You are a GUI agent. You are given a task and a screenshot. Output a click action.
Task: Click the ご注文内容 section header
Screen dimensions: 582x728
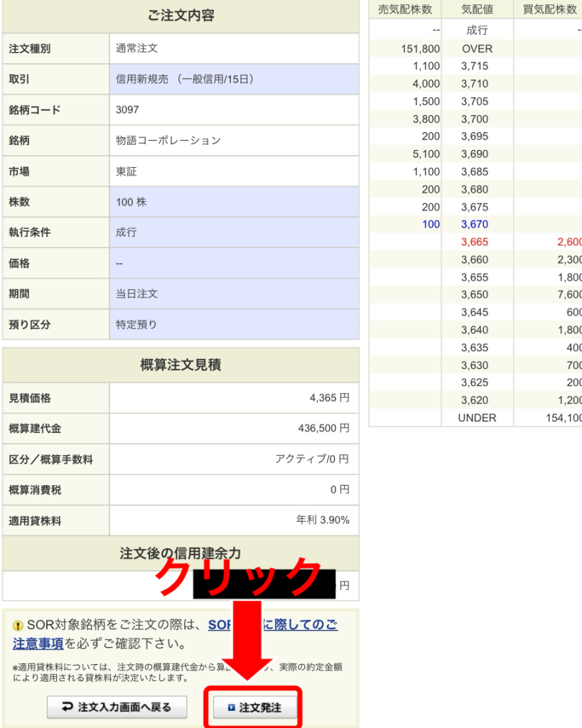point(180,16)
